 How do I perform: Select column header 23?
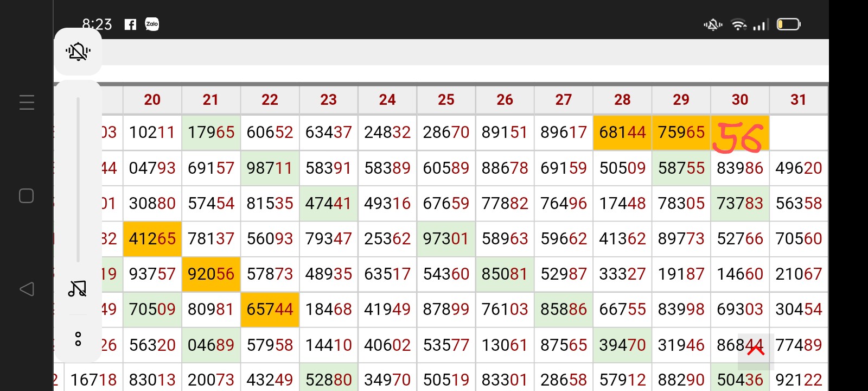329,100
